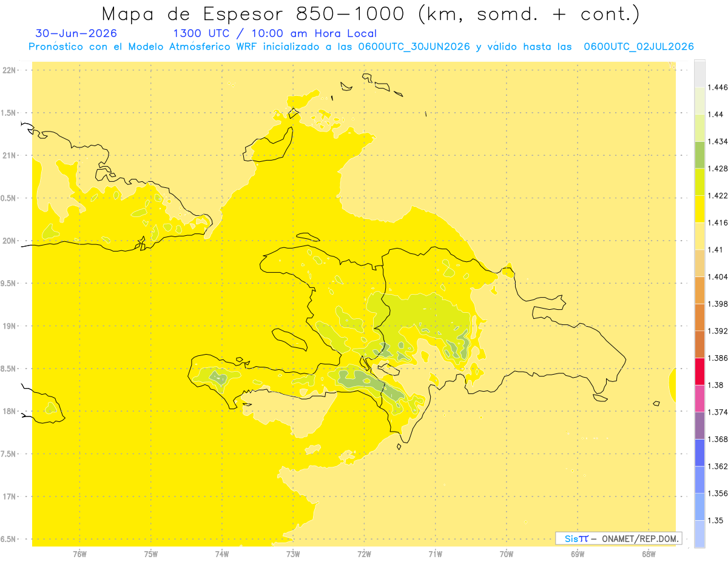Pick the orange 1.398–1.404 legend band
The width and height of the screenshot is (728, 562).
[x=699, y=290]
